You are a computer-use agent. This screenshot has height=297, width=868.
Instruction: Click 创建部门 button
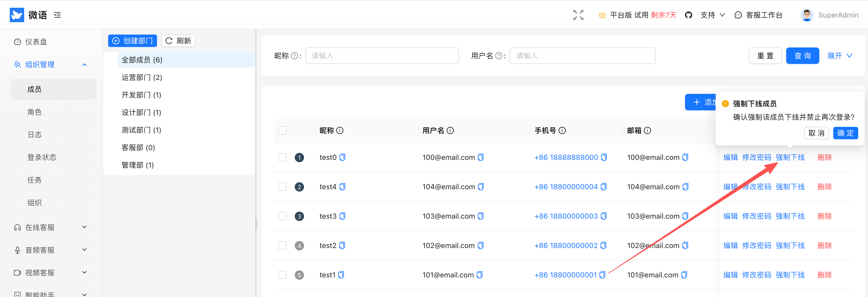(x=132, y=41)
